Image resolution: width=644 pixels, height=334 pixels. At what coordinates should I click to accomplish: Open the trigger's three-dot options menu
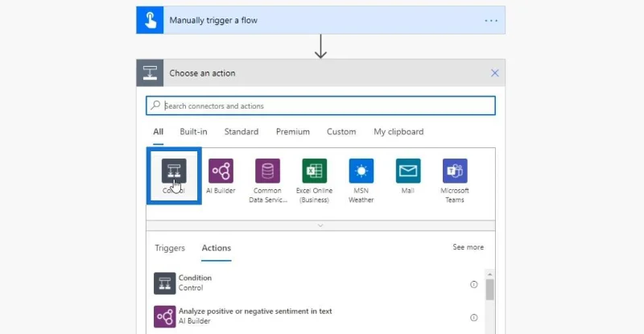pos(491,20)
